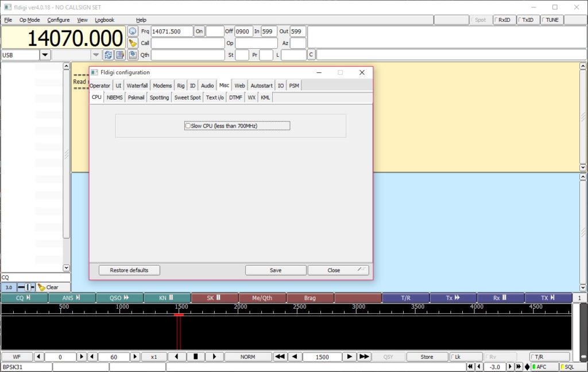Switch to the Waterfall configuration tab
The image size is (588, 372).
click(137, 86)
